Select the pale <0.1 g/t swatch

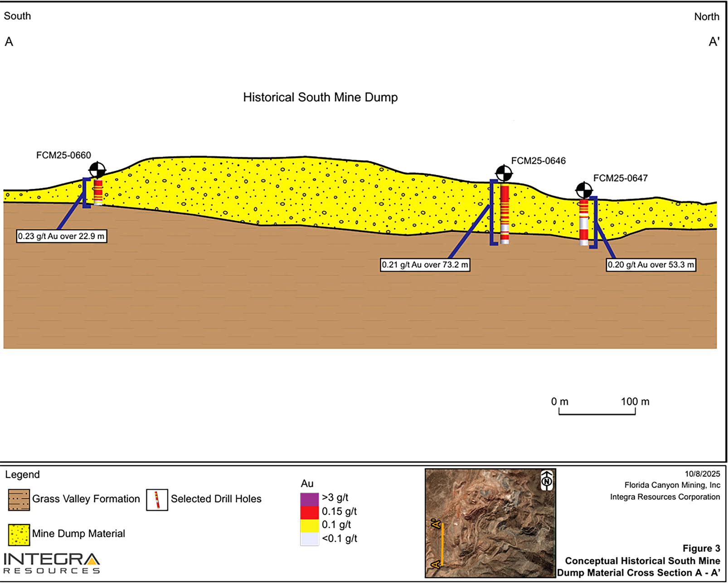click(309, 539)
